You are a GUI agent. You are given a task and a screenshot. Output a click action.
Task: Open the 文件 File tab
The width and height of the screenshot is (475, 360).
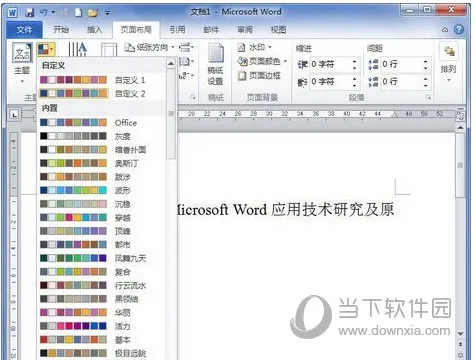[x=24, y=30]
